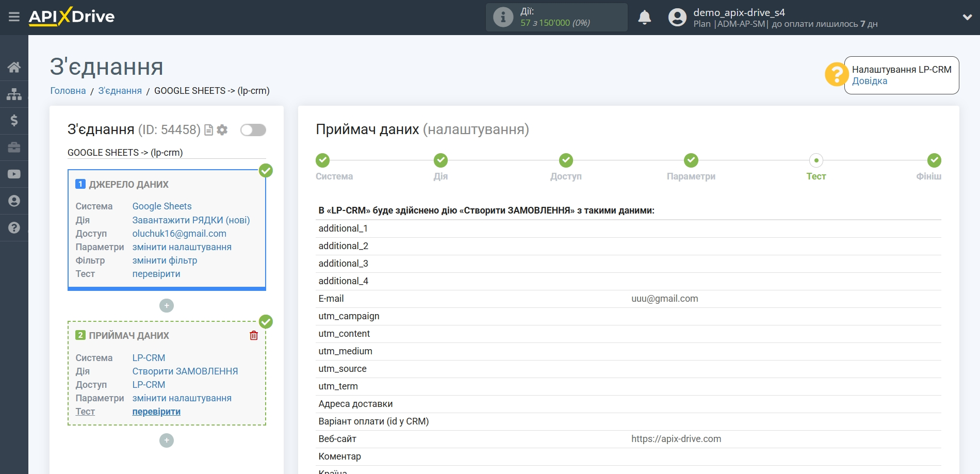Open the YouTube video icon in sidebar
The width and height of the screenshot is (980, 474).
(14, 174)
